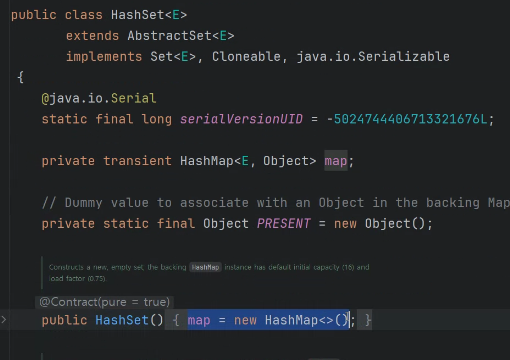Click the HashSet() constructor name
This screenshot has width=510, height=360.
click(x=122, y=320)
